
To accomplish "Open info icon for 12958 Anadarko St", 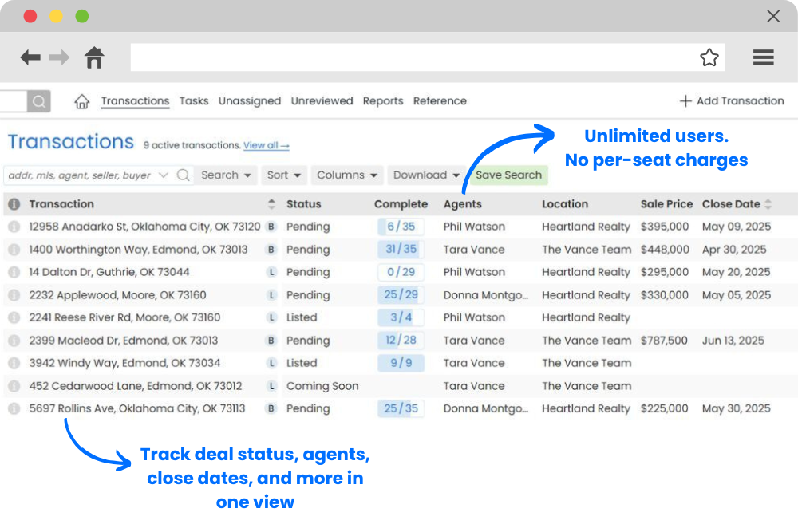I will (x=14, y=227).
